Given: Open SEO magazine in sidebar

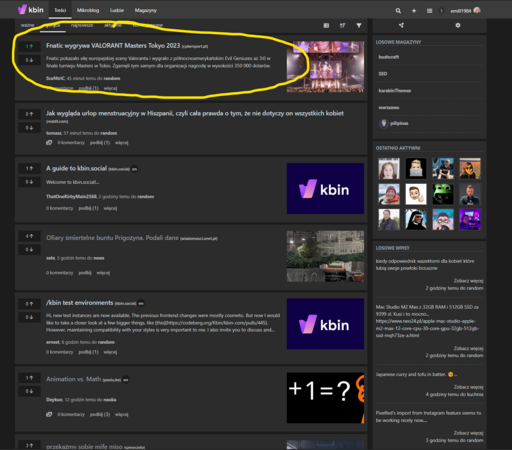Looking at the screenshot, I should [383, 74].
